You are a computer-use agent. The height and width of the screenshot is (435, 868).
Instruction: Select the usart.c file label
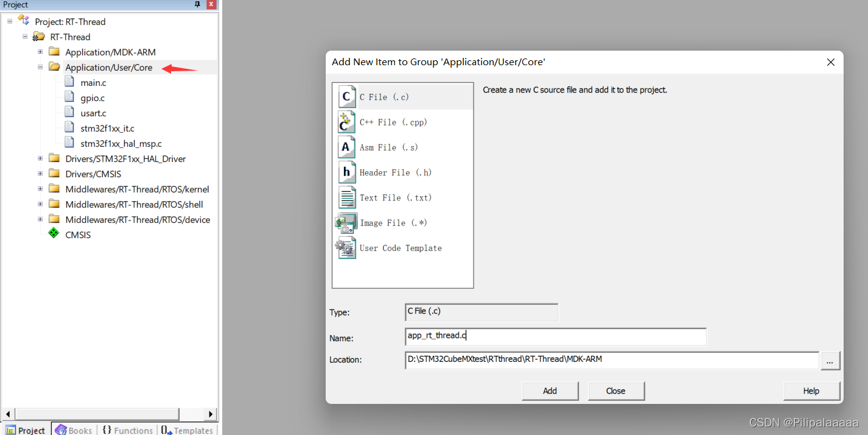tap(93, 113)
